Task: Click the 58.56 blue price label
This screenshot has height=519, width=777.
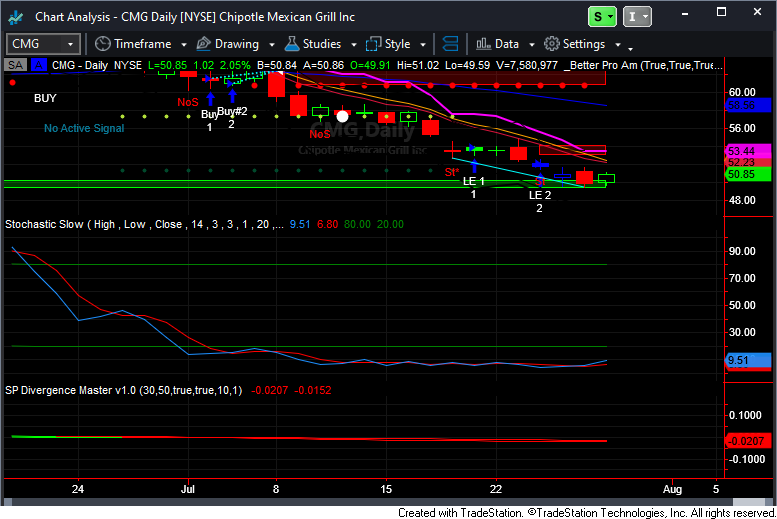Action: (x=749, y=105)
